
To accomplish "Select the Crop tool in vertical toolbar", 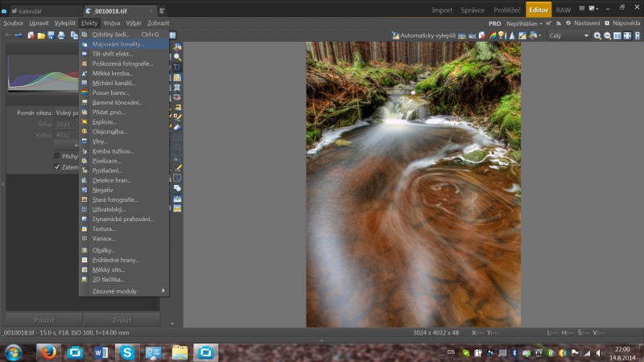I will 177,68.
